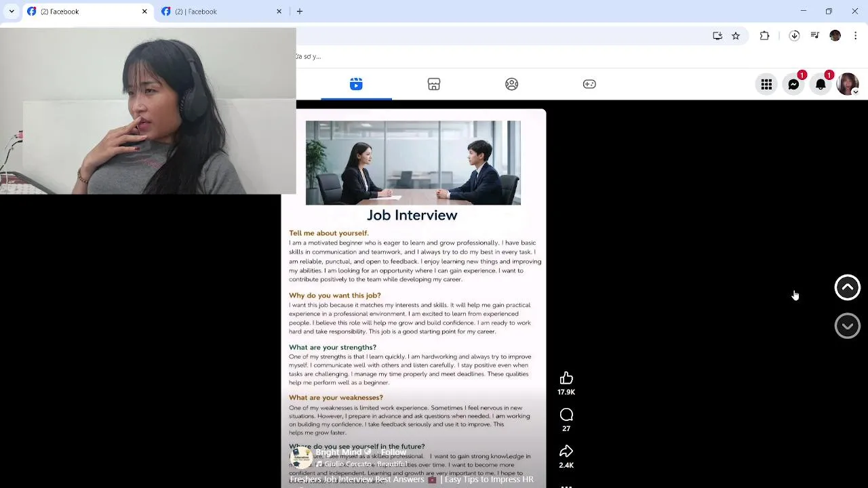868x488 pixels.
Task: Close the second Facebook tab
Action: [279, 12]
